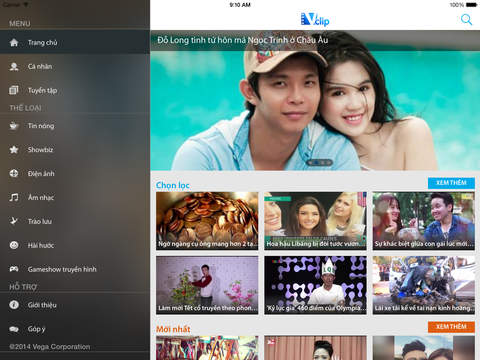Open the Góp ý feedback menu item

point(75,329)
